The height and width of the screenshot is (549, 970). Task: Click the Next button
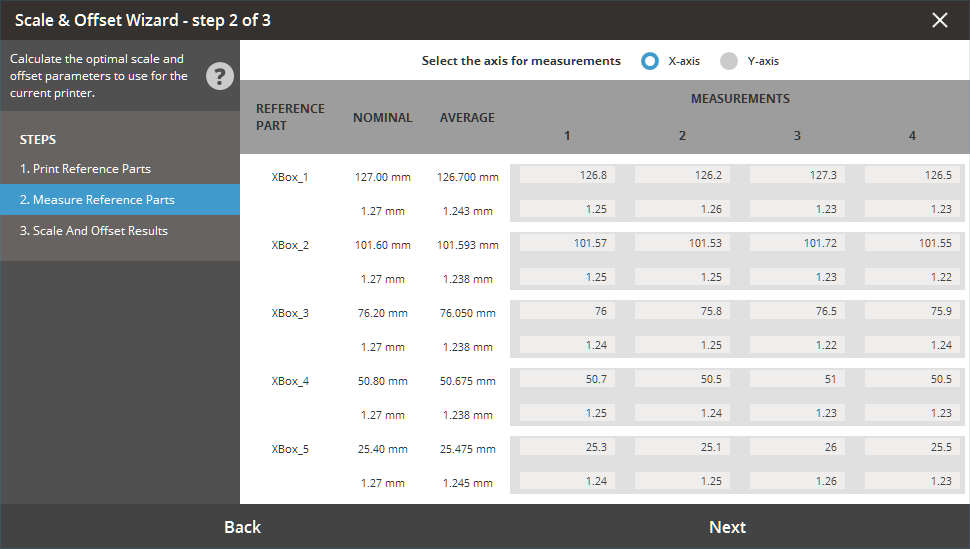pyautogui.click(x=727, y=527)
